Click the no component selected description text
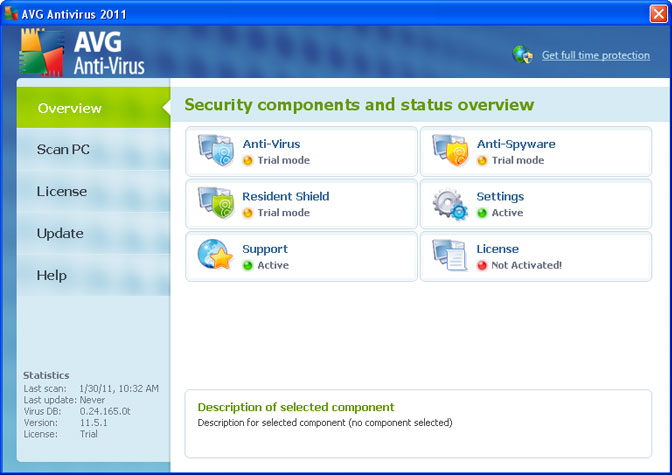Image resolution: width=672 pixels, height=475 pixels. click(x=325, y=423)
